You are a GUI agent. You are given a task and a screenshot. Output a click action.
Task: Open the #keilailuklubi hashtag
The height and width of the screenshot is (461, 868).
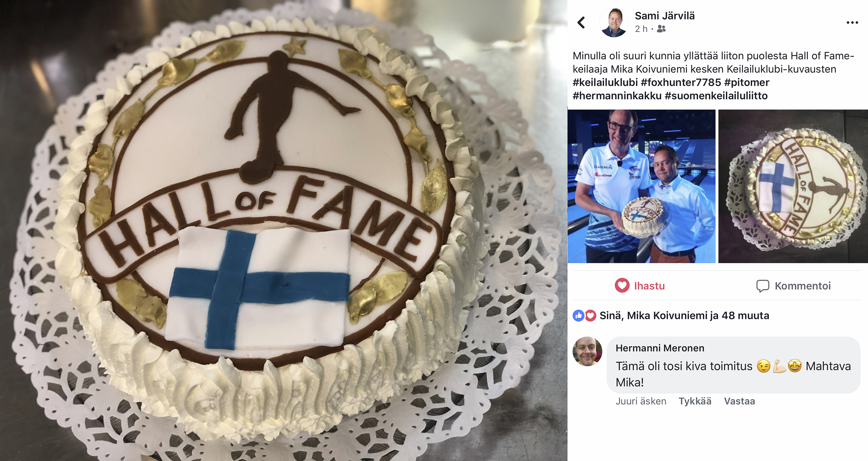point(605,82)
